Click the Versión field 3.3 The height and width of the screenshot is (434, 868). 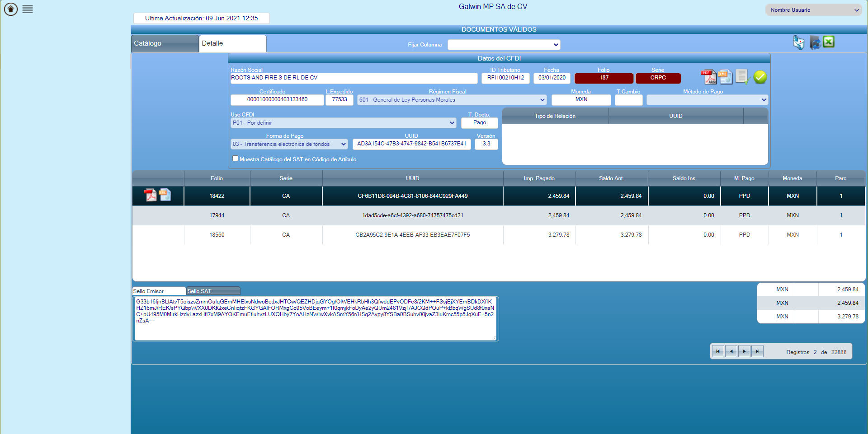486,144
